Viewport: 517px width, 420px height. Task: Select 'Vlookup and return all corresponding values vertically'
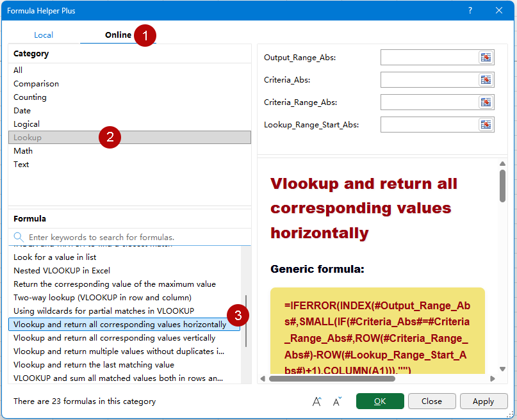click(125, 338)
